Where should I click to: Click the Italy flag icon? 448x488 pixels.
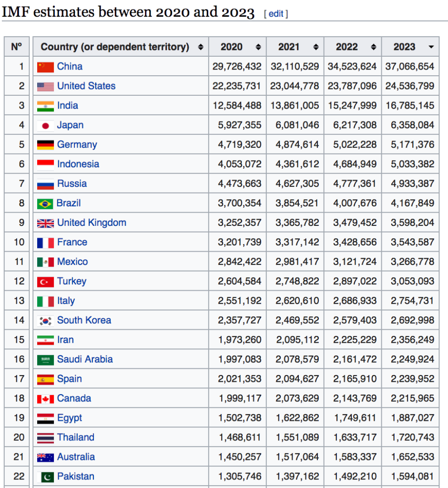(45, 301)
